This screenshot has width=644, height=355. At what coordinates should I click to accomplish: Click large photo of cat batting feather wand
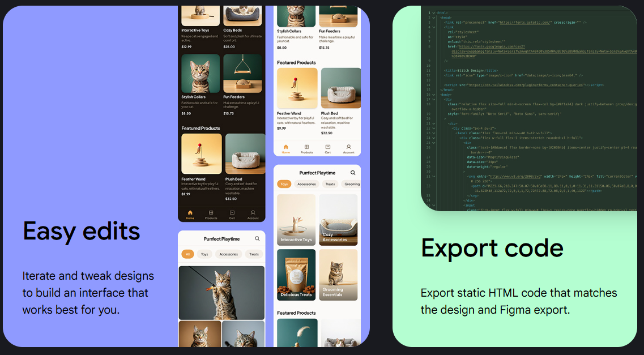pyautogui.click(x=221, y=293)
